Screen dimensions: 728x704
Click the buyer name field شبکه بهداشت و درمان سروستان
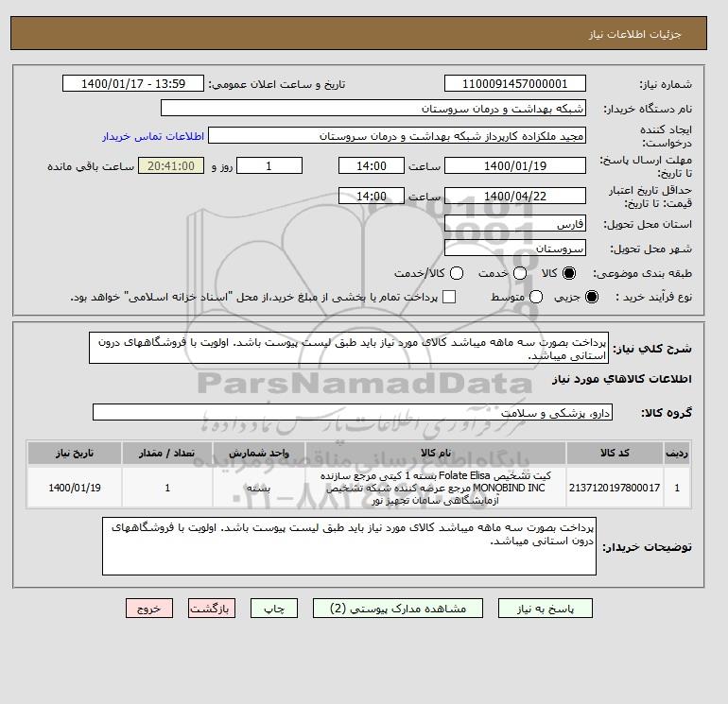(373, 108)
